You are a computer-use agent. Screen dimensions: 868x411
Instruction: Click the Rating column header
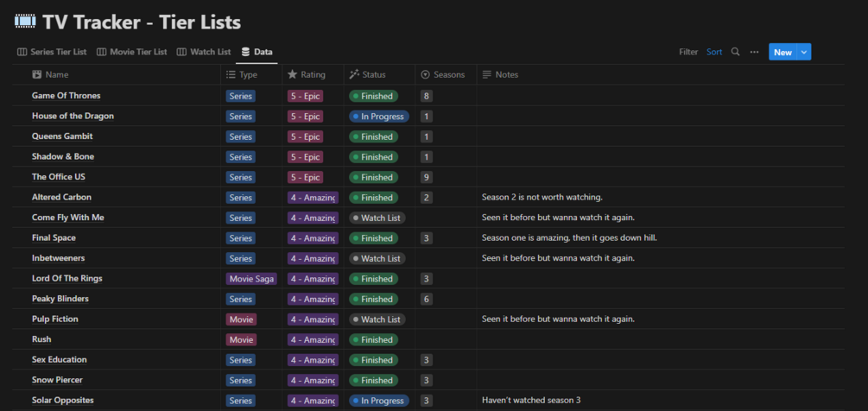(313, 74)
